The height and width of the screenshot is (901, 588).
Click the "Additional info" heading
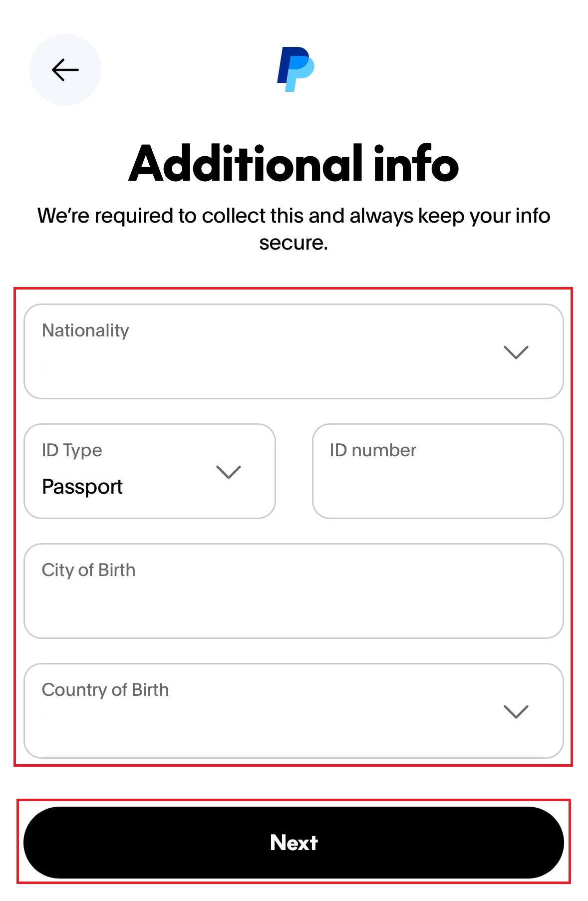click(294, 163)
